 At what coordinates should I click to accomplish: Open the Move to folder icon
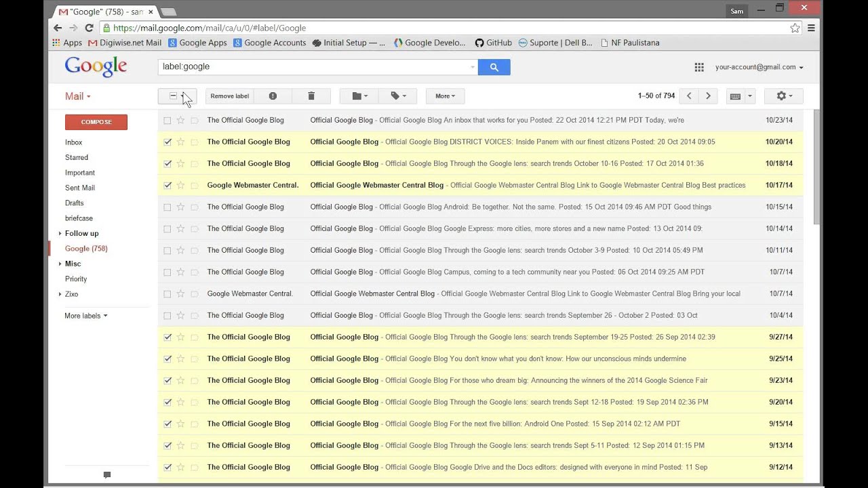coord(360,96)
